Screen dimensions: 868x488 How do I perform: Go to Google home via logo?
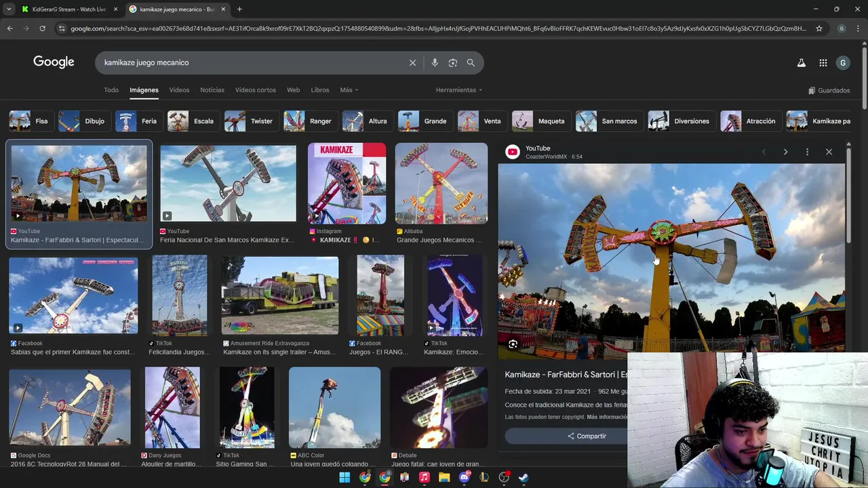pos(54,62)
